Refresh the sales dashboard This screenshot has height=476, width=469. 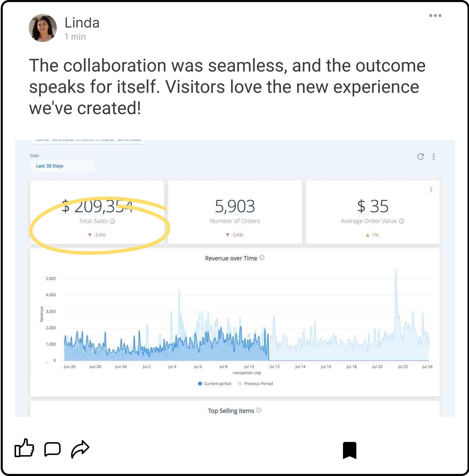(x=421, y=157)
